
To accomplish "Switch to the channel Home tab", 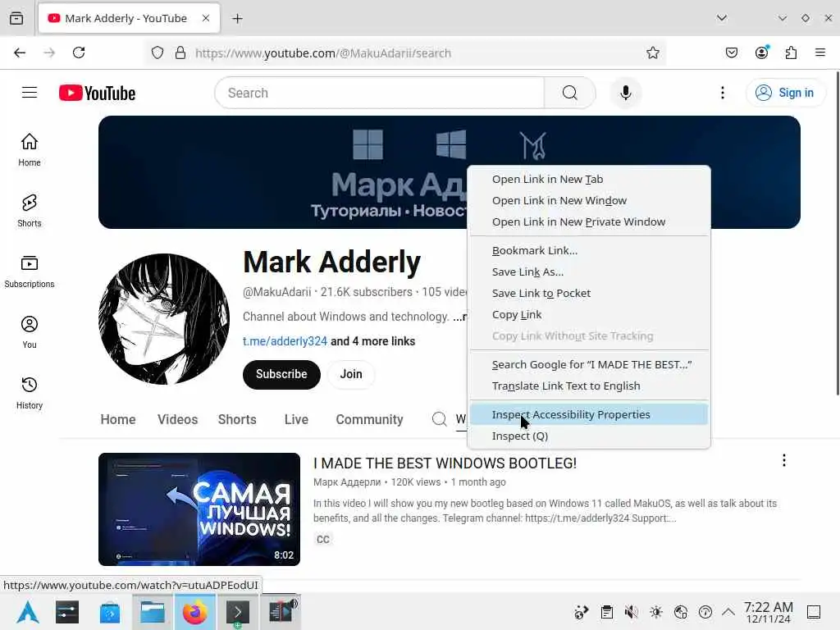I will [118, 419].
